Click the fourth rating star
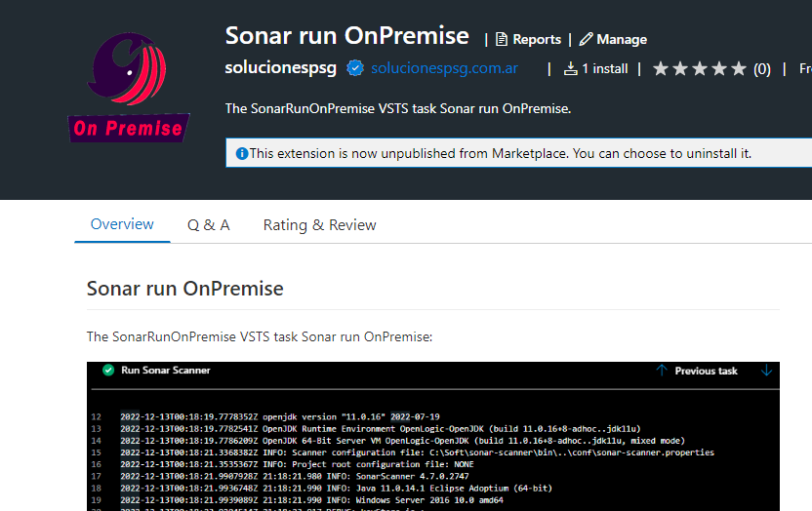 pos(718,69)
